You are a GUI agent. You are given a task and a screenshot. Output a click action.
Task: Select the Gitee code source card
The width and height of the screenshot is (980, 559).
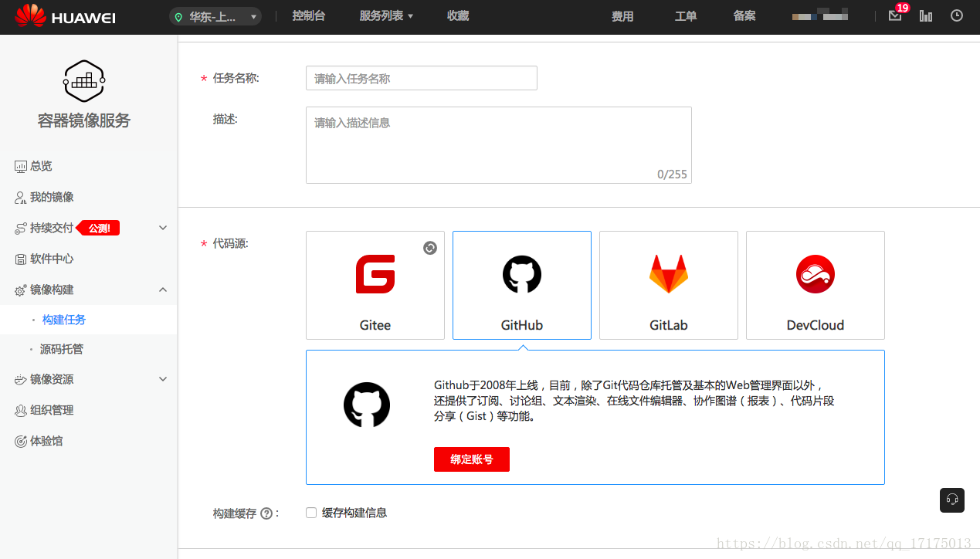pos(375,285)
